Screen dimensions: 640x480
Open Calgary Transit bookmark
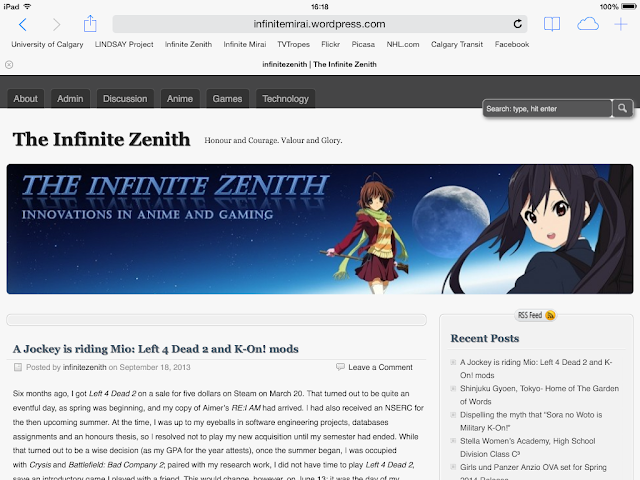click(x=457, y=44)
